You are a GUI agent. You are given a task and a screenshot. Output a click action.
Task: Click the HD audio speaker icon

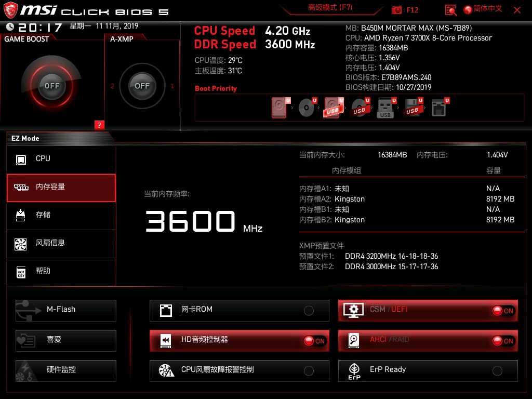tap(166, 341)
